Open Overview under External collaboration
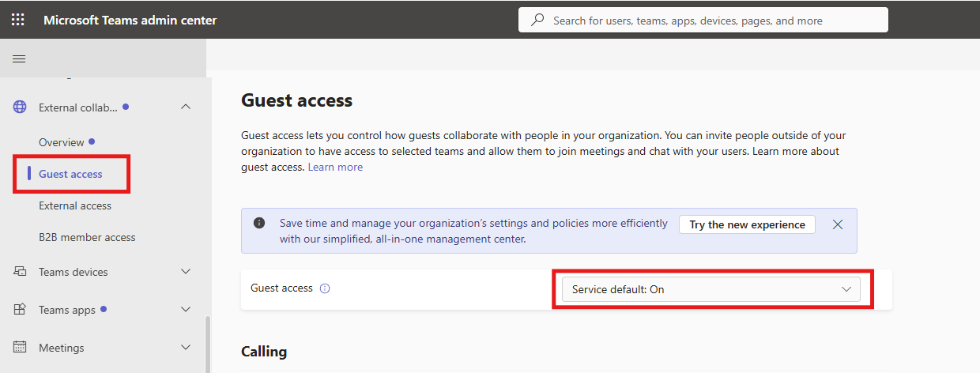The height and width of the screenshot is (373, 980). (x=62, y=142)
